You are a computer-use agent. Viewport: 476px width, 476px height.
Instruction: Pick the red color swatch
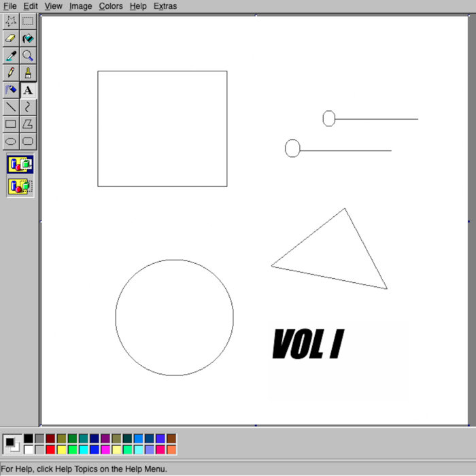pyautogui.click(x=50, y=449)
